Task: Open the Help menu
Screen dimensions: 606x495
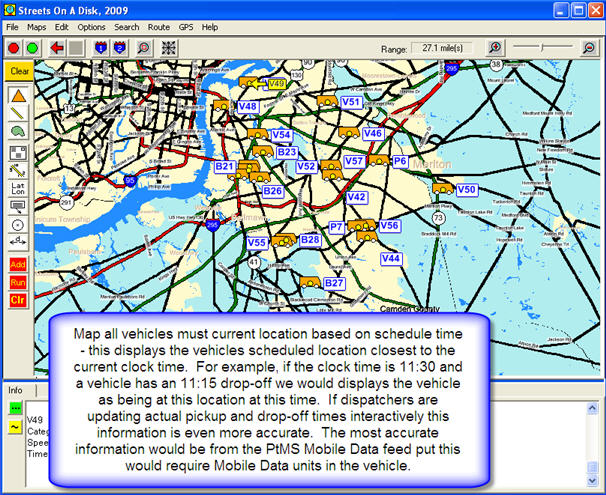Action: point(210,27)
